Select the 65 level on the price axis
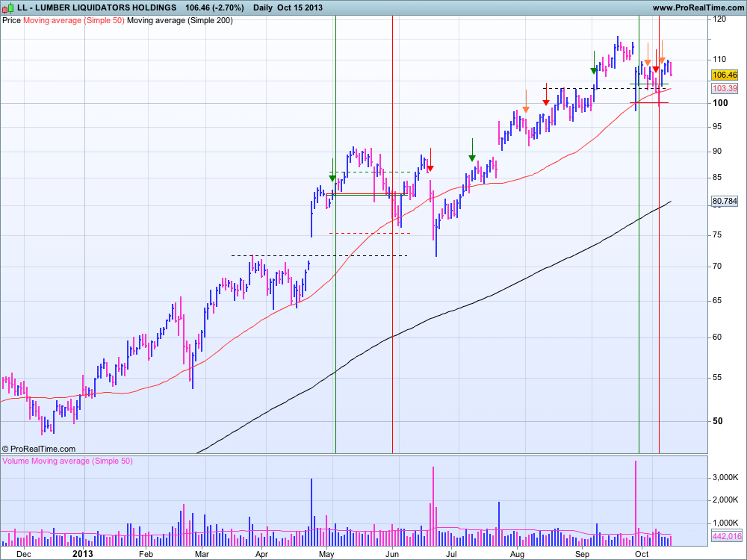The width and height of the screenshot is (747, 560). coord(718,300)
